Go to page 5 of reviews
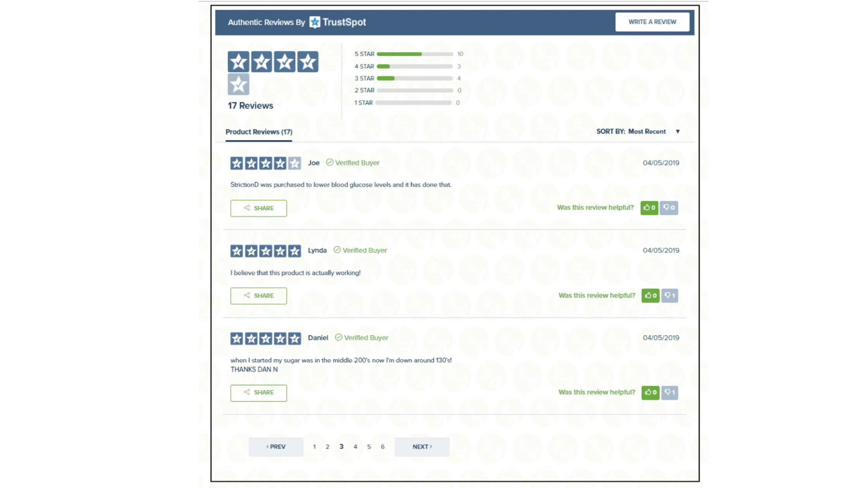This screenshot has width=868, height=488. pos(369,447)
